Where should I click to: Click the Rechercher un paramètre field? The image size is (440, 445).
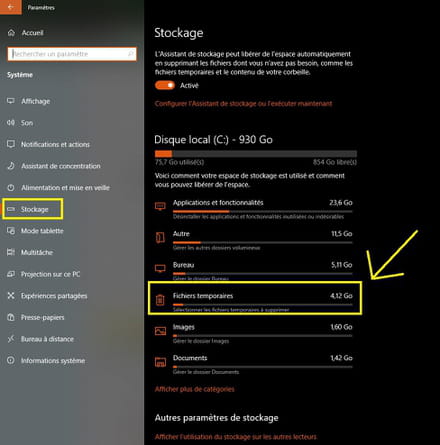pos(72,54)
